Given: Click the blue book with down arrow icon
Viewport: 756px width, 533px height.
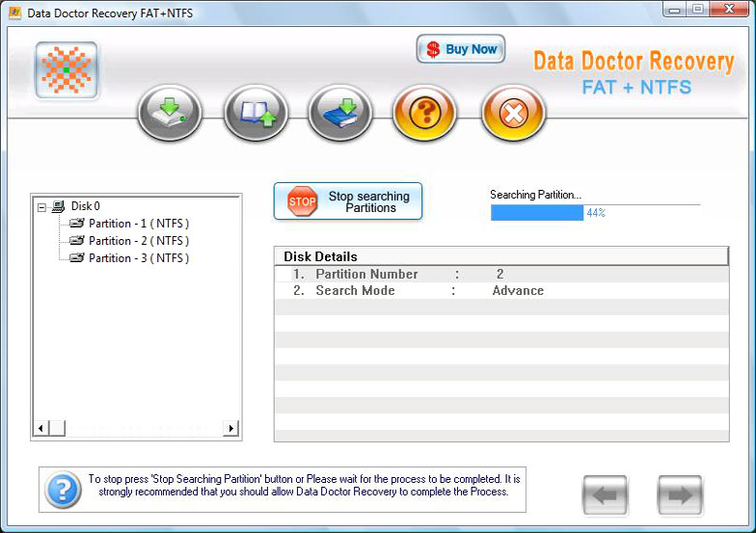Looking at the screenshot, I should [339, 113].
